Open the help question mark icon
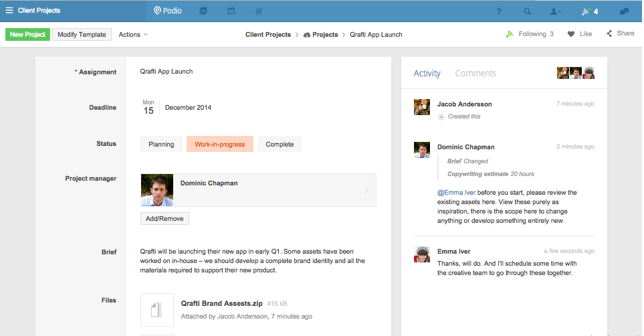 [x=499, y=11]
